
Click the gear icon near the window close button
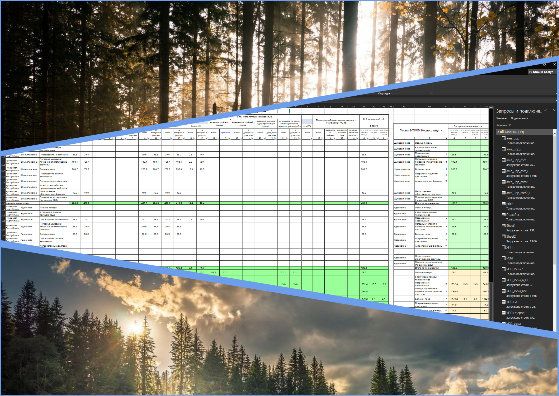[x=545, y=65]
